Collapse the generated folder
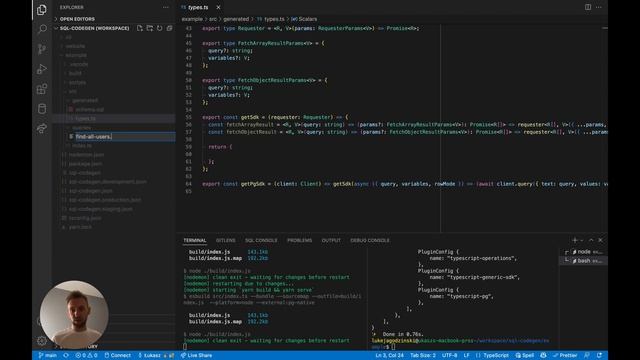The width and height of the screenshot is (640, 360). [85, 100]
